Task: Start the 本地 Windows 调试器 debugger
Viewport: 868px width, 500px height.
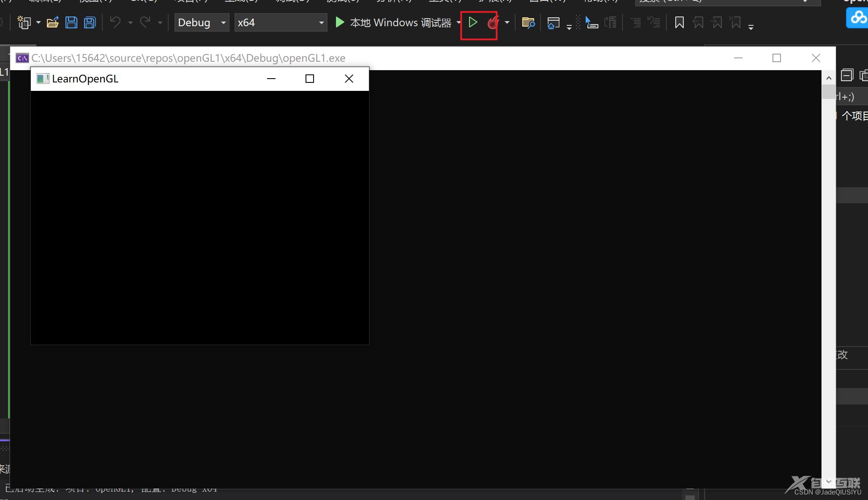Action: coord(393,22)
